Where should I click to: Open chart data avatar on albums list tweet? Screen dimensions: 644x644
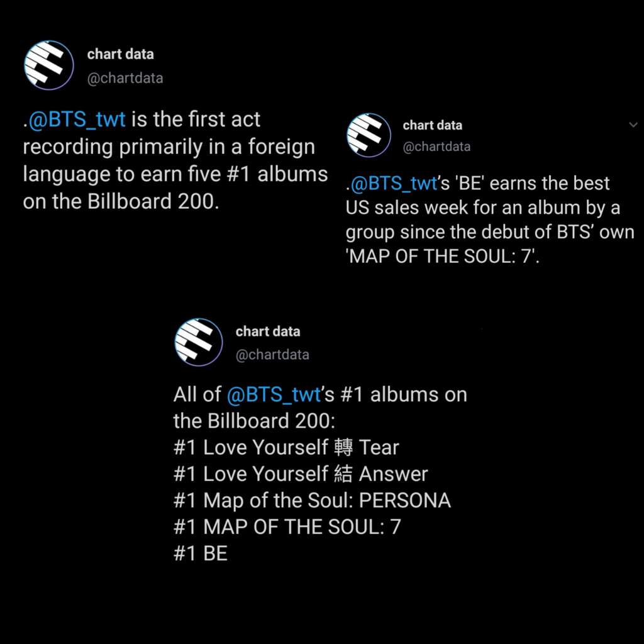coord(199,342)
